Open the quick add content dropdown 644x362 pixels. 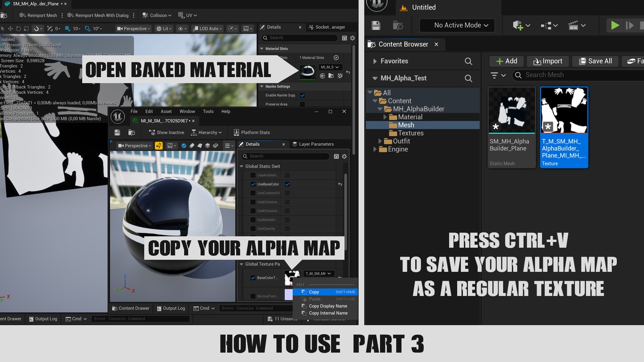coord(521,25)
